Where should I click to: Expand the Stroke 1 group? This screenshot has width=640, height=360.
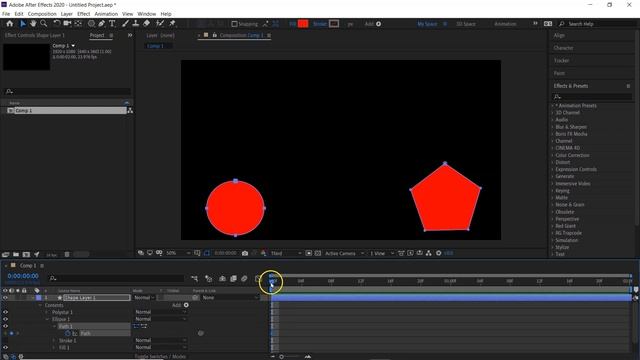coord(54,340)
